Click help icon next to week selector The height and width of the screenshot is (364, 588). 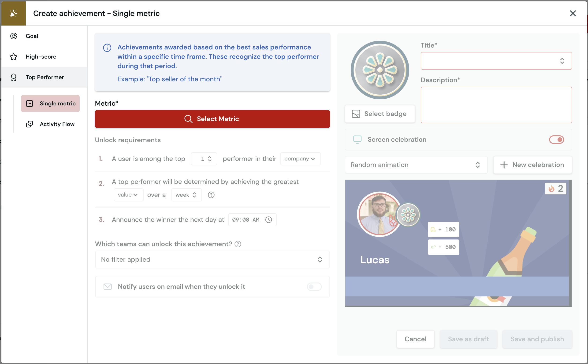(211, 195)
